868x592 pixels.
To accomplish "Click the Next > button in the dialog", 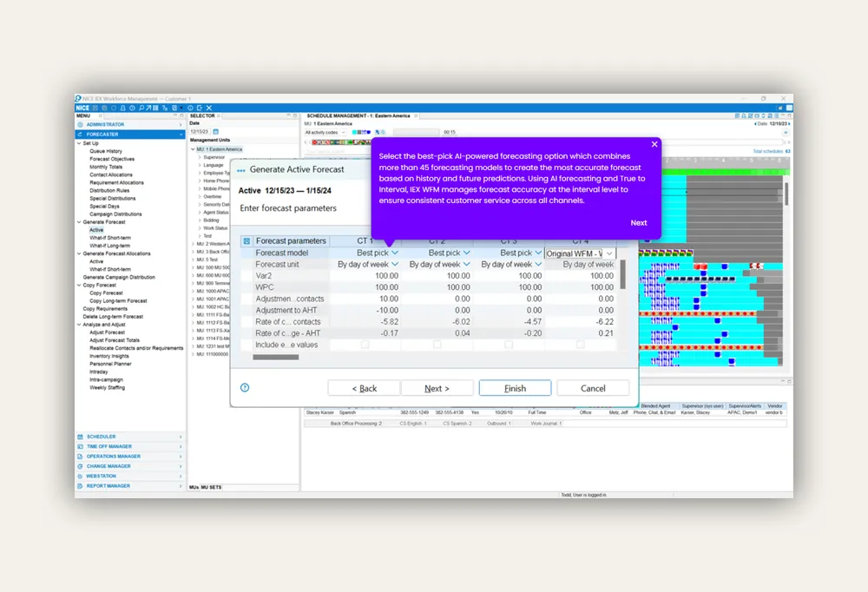I will 437,388.
